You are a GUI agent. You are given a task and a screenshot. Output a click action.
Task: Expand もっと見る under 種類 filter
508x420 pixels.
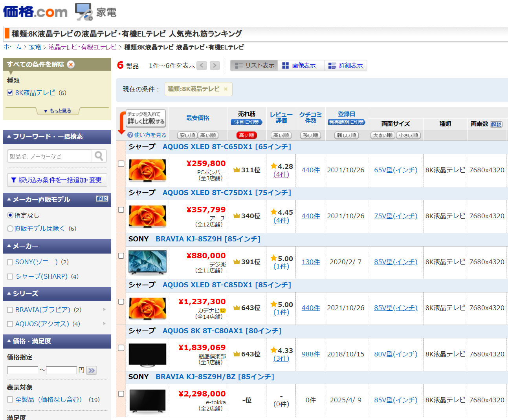pos(57,111)
